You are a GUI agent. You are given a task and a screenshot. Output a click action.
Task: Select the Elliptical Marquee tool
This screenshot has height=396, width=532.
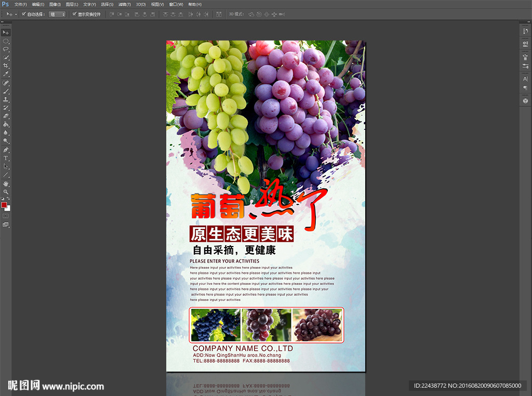coord(6,41)
